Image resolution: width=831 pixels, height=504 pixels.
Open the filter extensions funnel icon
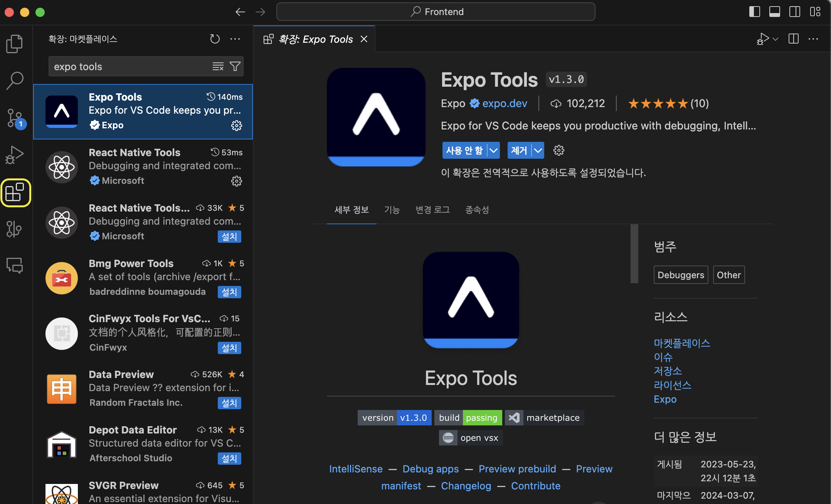pos(235,67)
